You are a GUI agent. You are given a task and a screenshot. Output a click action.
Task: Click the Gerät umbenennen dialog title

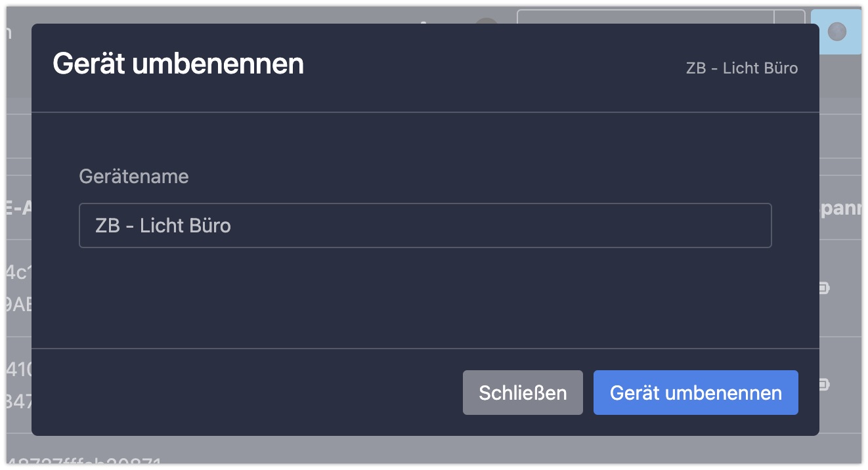[x=178, y=64]
